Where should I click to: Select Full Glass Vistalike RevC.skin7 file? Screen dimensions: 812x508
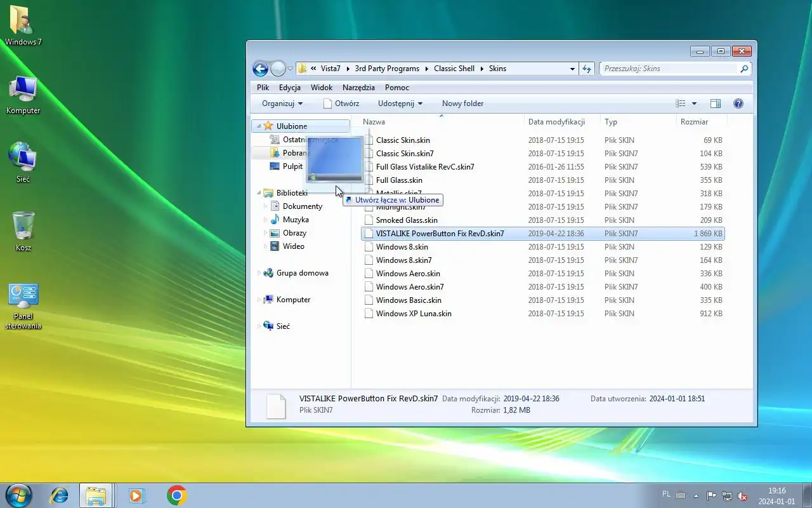pos(425,167)
